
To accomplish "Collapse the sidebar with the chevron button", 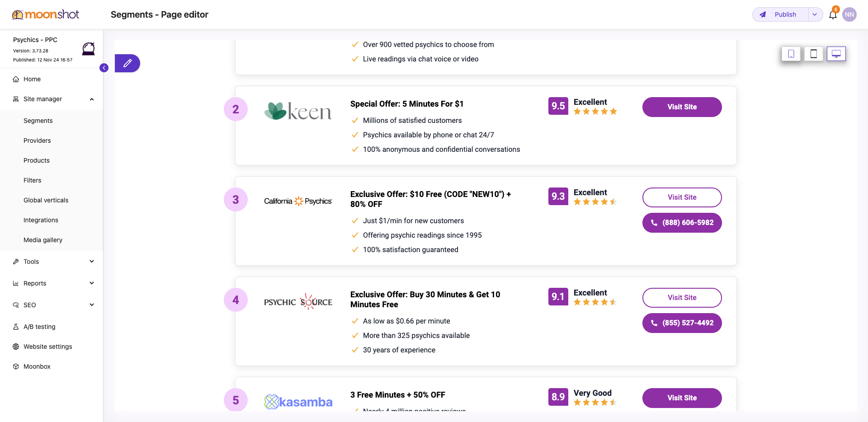I will pos(104,68).
